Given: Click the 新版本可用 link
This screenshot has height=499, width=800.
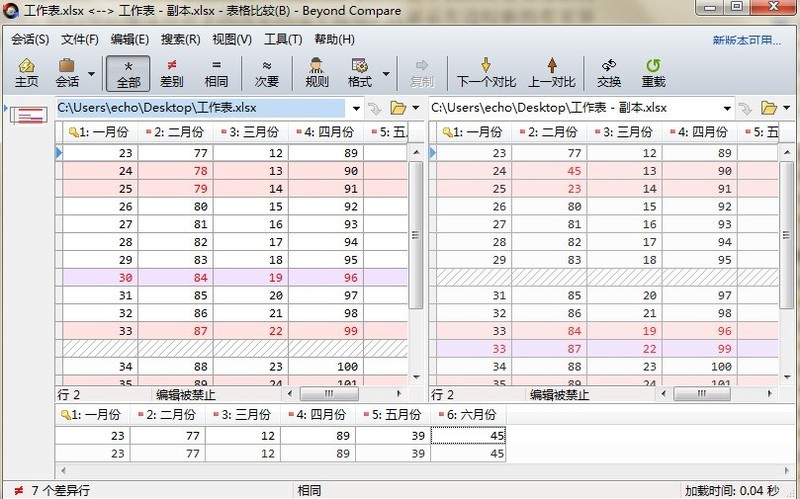Looking at the screenshot, I should point(746,40).
